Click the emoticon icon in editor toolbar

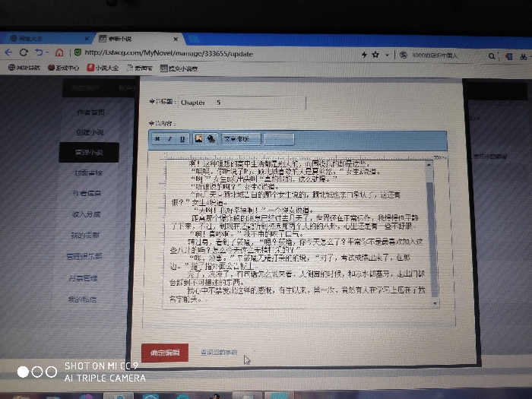pyautogui.click(x=211, y=139)
